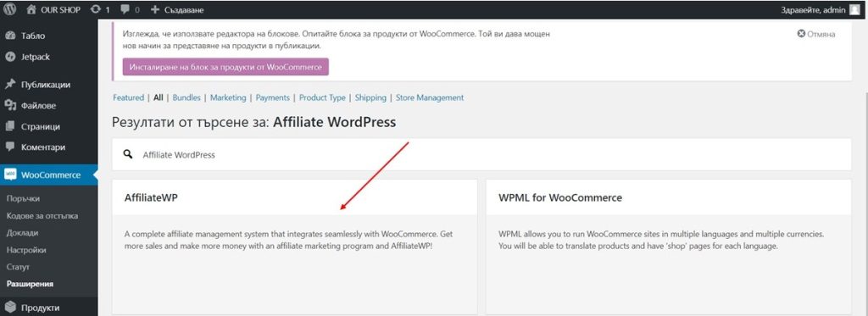
Task: Click the WooCommerce logo icon
Action: [x=10, y=175]
